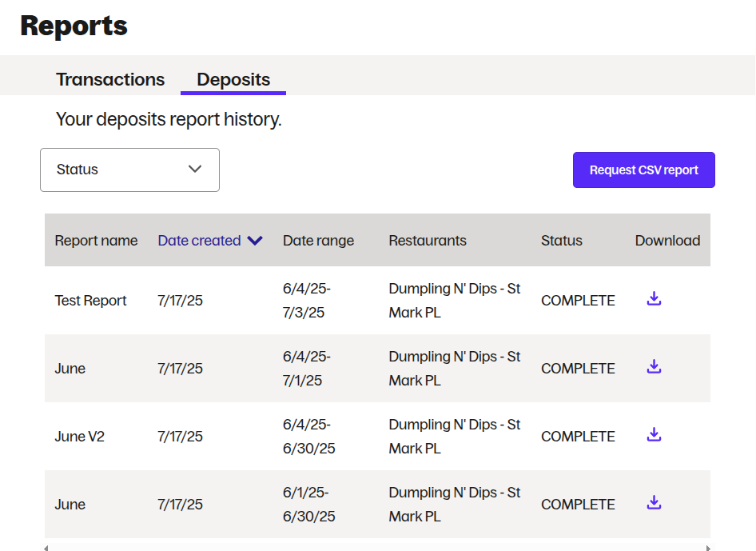Download June report with range 6/4/25-7/1/25
This screenshot has width=756, height=551.
pos(654,367)
